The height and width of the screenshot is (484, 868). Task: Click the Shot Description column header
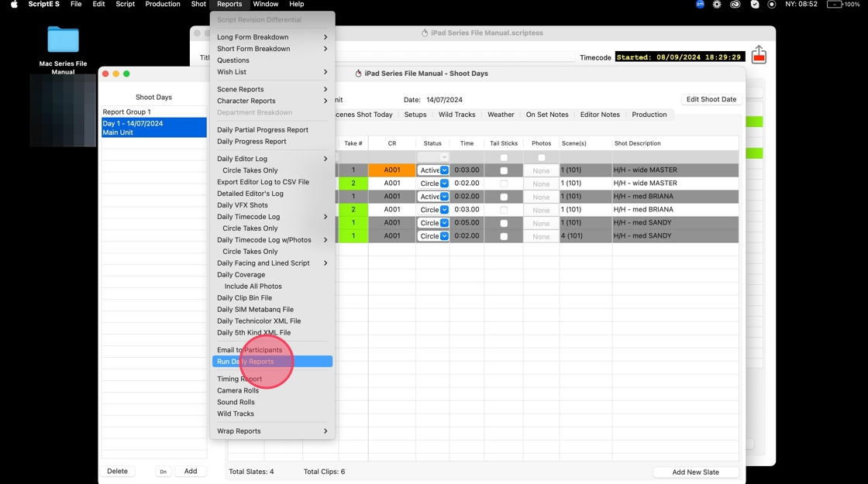coord(637,143)
